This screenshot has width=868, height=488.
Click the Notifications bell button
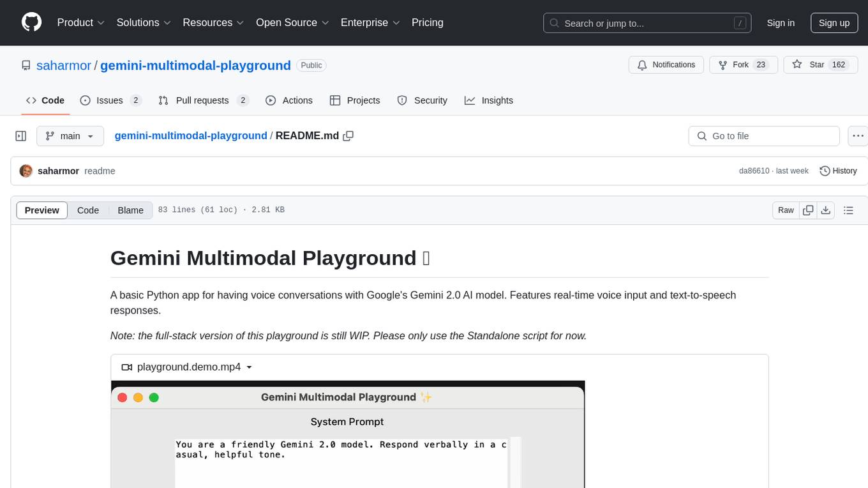[x=666, y=65]
